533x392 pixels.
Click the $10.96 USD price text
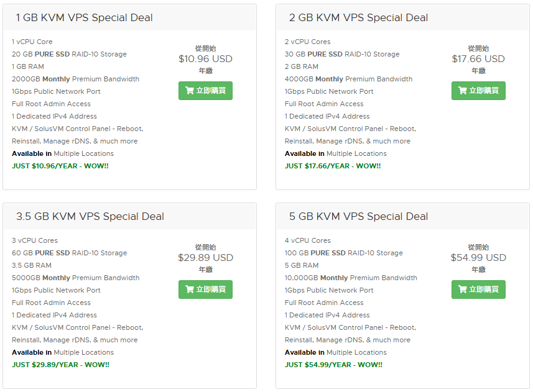coord(205,59)
